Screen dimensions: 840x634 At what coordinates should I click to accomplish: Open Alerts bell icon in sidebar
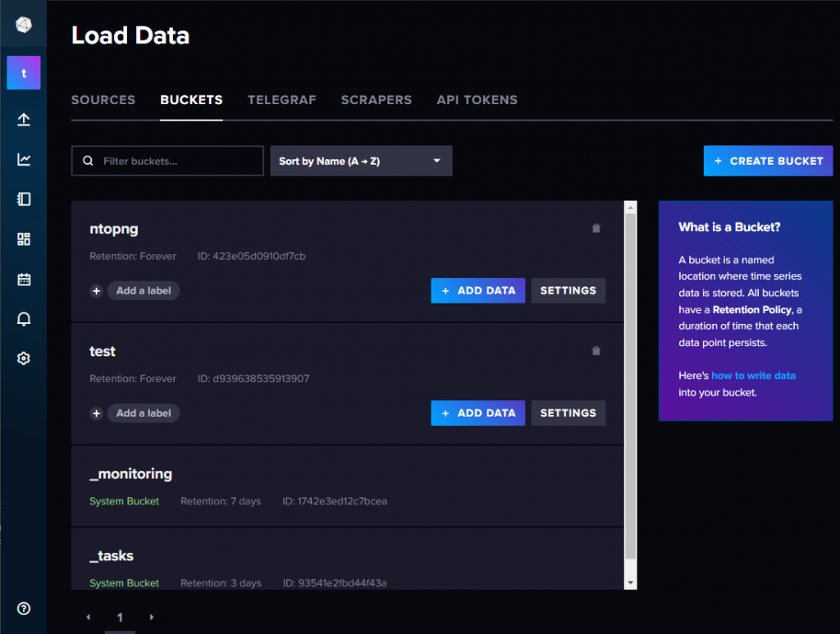tap(24, 319)
